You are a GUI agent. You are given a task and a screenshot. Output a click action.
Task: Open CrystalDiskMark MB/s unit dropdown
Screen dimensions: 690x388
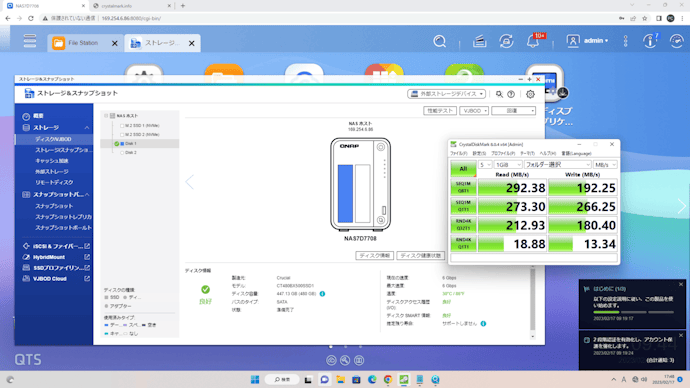tap(605, 165)
